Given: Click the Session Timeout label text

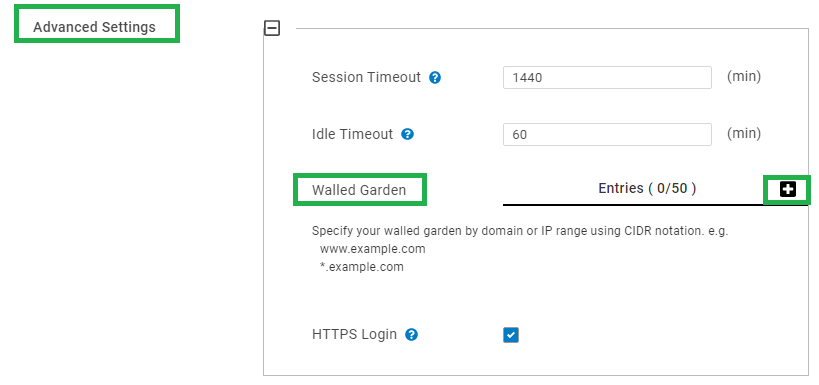Looking at the screenshot, I should (366, 77).
